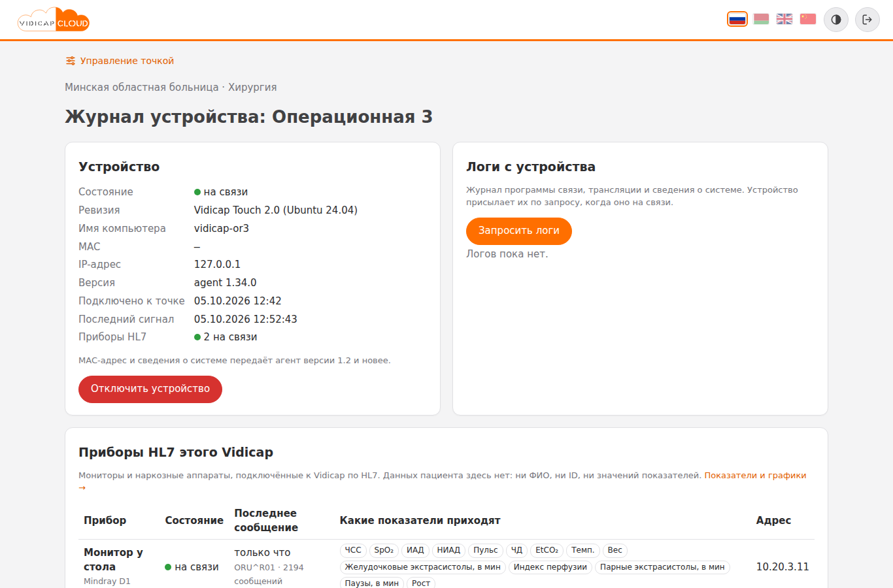Click the Запросить логи button
The height and width of the screenshot is (588, 893).
519,231
